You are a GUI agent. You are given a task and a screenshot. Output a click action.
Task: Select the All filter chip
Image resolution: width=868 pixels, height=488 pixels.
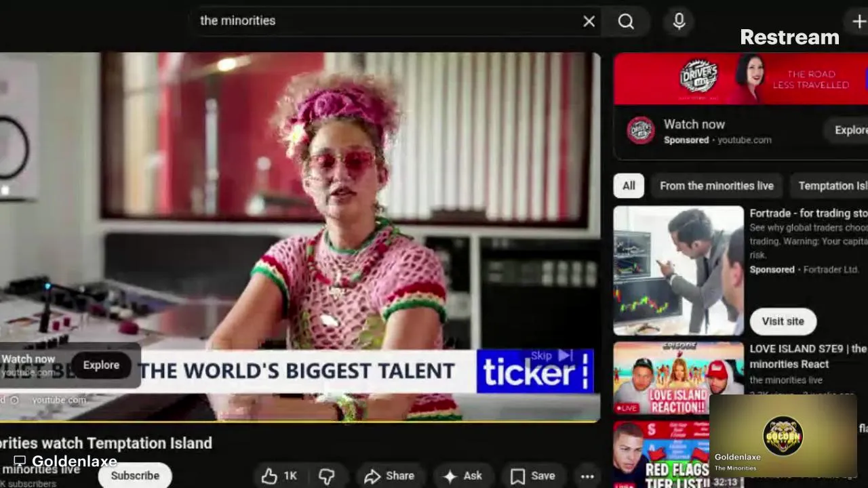629,186
